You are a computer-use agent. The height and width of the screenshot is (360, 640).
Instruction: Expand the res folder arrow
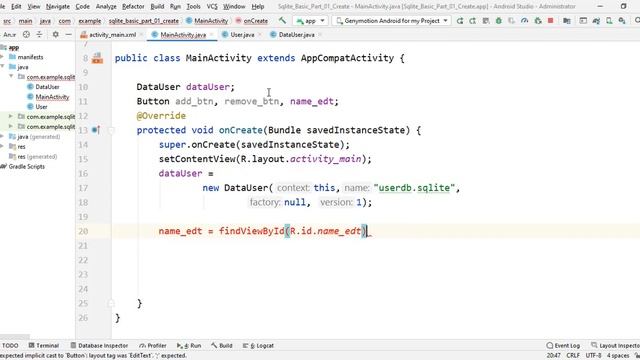point(2,146)
